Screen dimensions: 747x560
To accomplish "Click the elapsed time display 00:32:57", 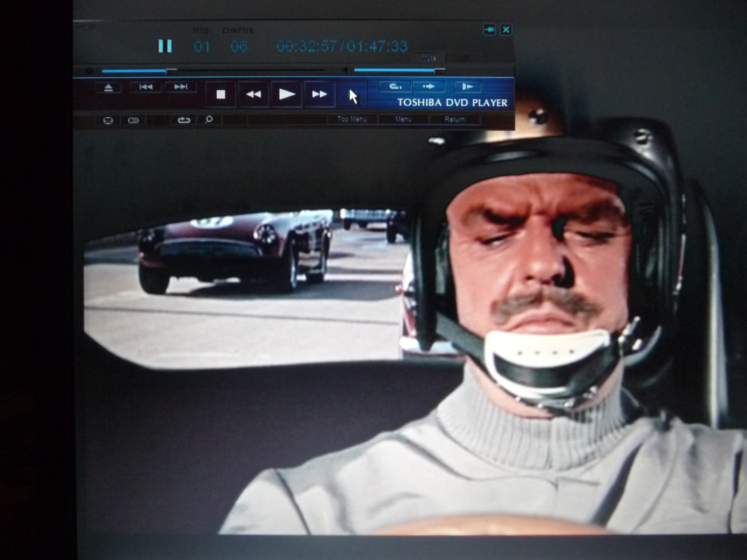I will pos(308,46).
